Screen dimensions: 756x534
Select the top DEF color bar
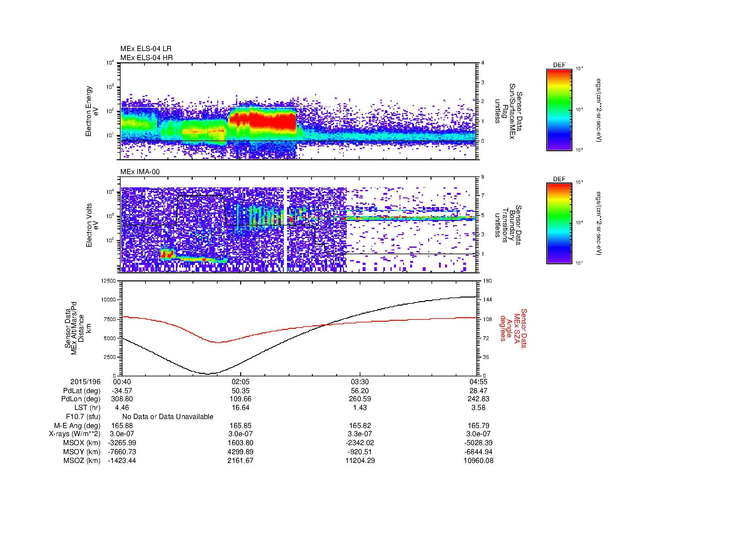pyautogui.click(x=559, y=110)
